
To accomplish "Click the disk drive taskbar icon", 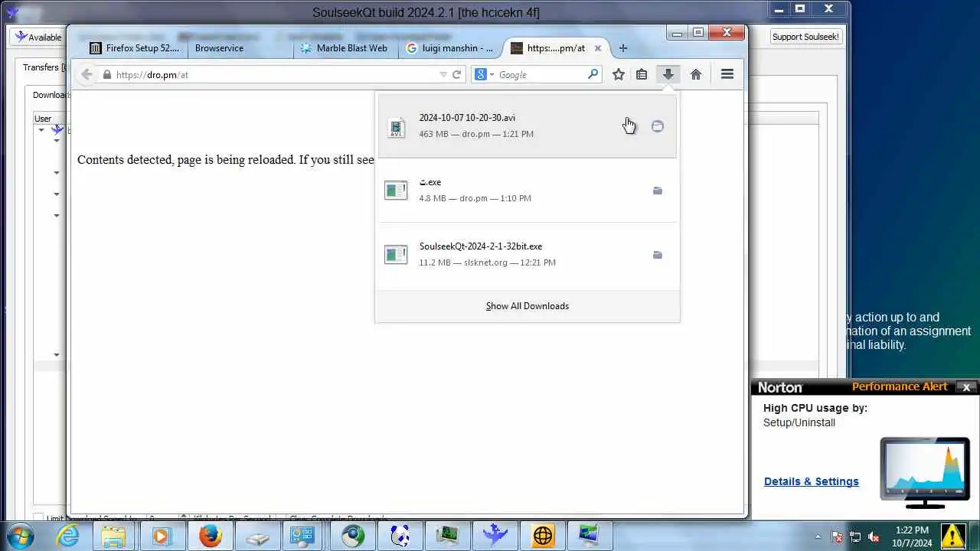I will tap(258, 537).
